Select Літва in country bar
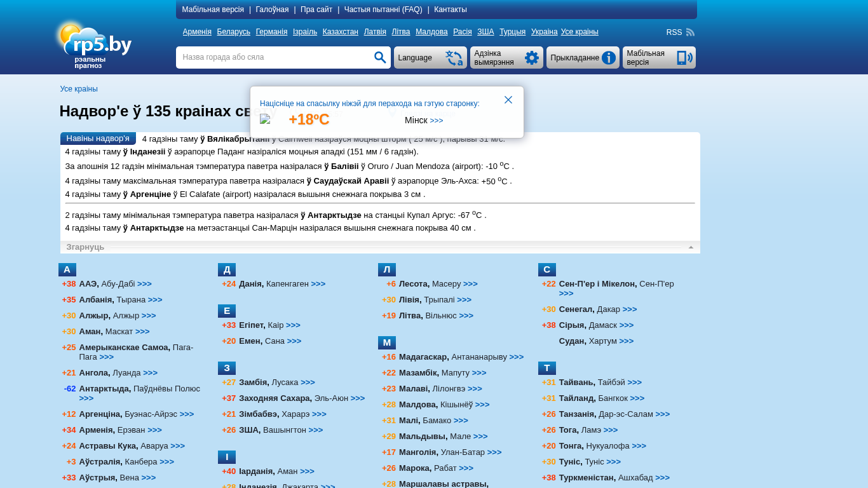This screenshot has height=488, width=868. [x=401, y=32]
